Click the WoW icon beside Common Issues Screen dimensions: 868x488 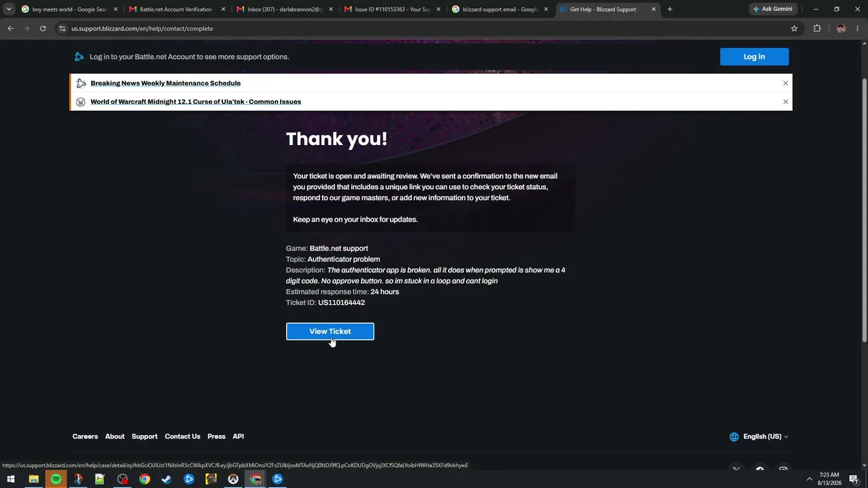click(x=81, y=102)
